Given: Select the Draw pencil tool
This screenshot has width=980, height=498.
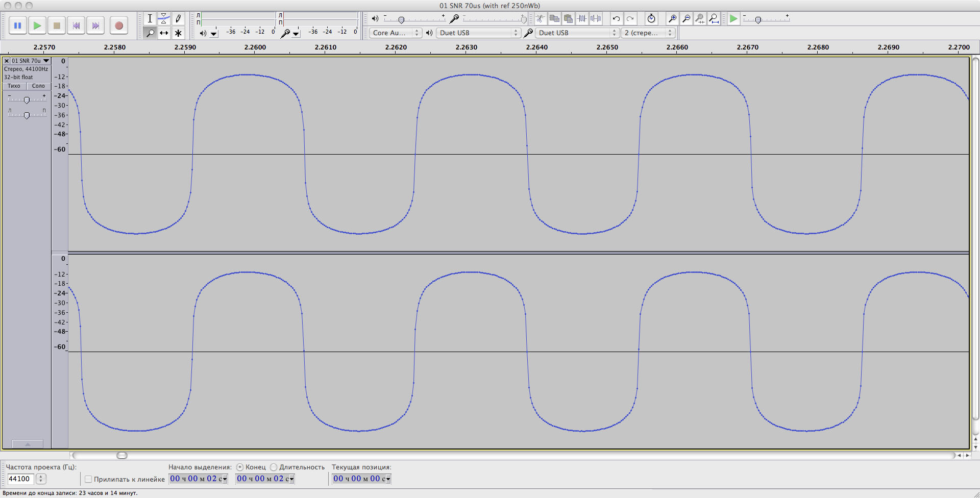Looking at the screenshot, I should click(x=178, y=19).
